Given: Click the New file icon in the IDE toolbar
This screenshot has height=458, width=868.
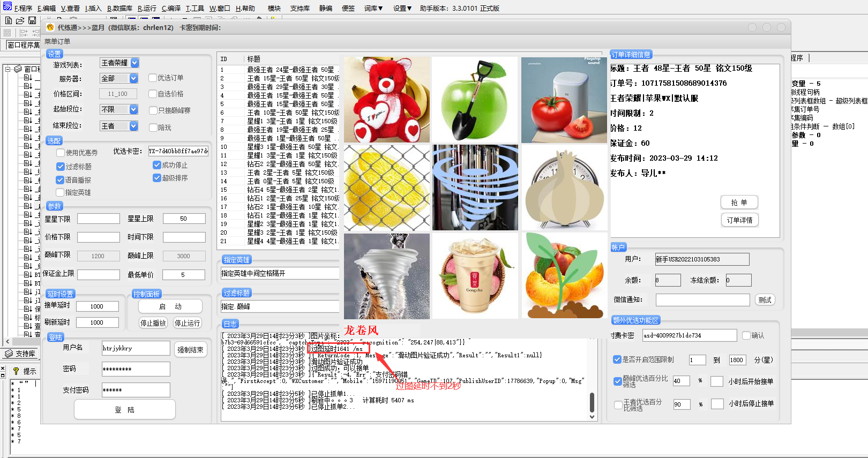Looking at the screenshot, I should [x=9, y=21].
